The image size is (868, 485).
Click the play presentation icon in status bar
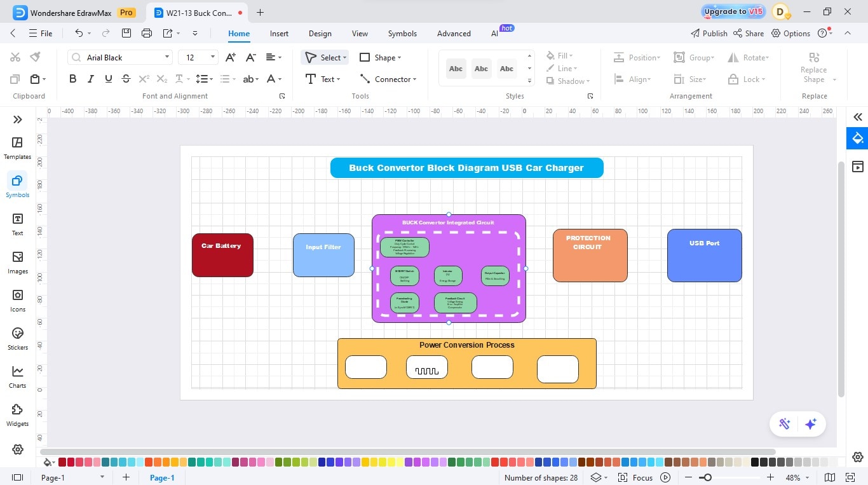(665, 477)
